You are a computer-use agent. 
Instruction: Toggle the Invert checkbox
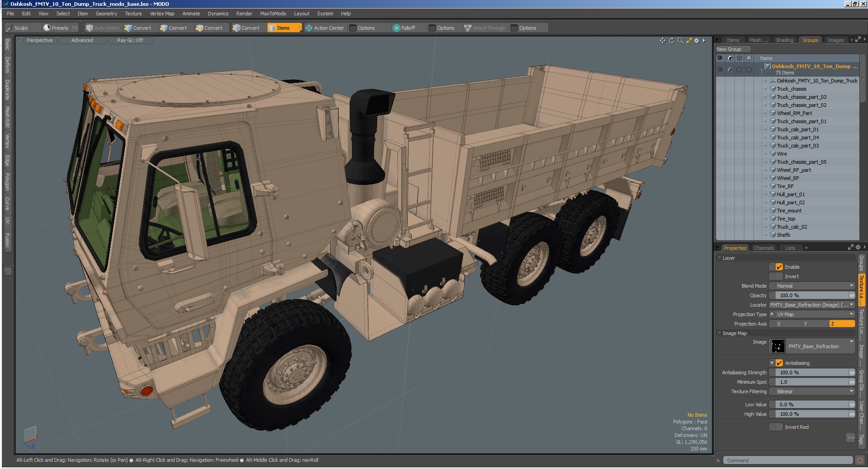coord(779,276)
